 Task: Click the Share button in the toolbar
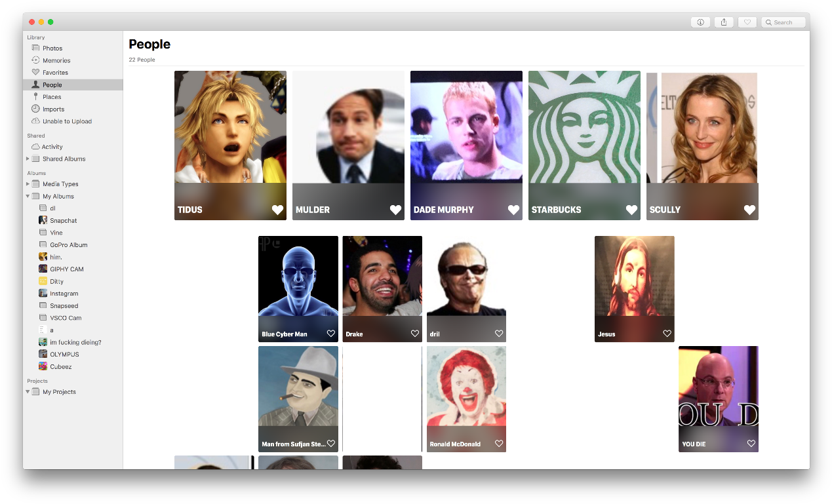pos(724,22)
